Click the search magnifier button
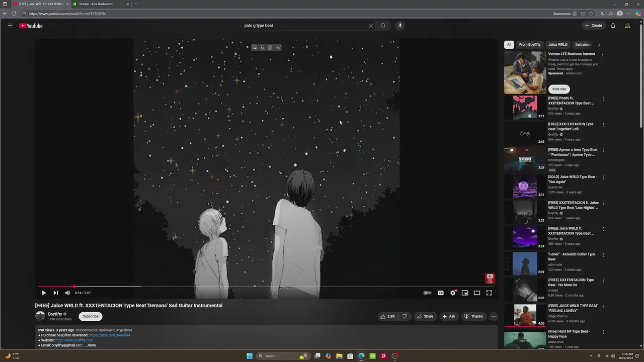Image resolution: width=644 pixels, height=362 pixels. [383, 26]
